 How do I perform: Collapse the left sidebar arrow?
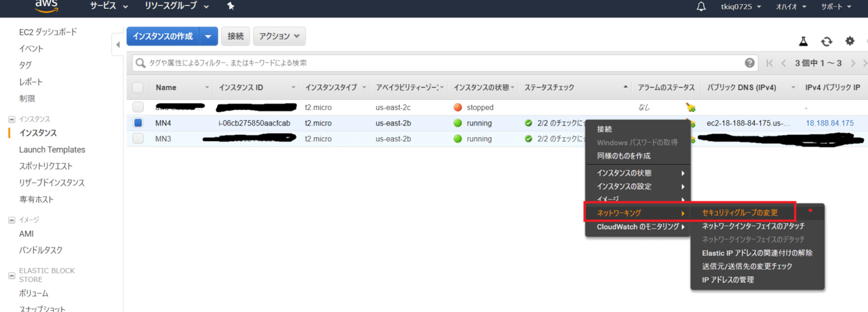pos(117,45)
